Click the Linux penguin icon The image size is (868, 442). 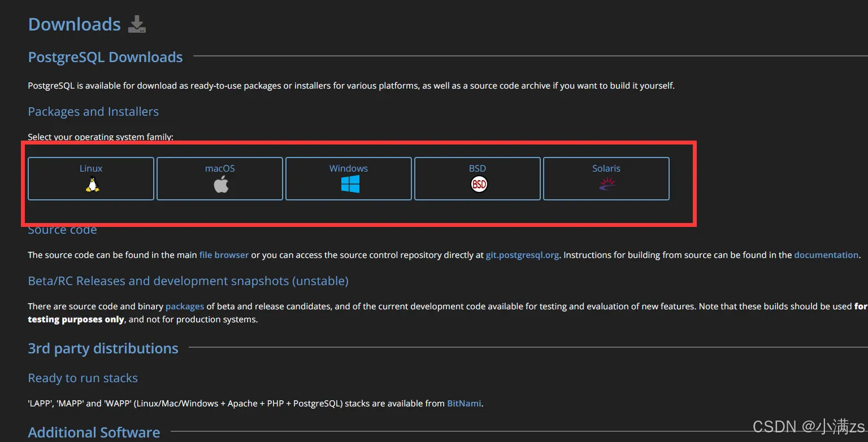[x=92, y=184]
